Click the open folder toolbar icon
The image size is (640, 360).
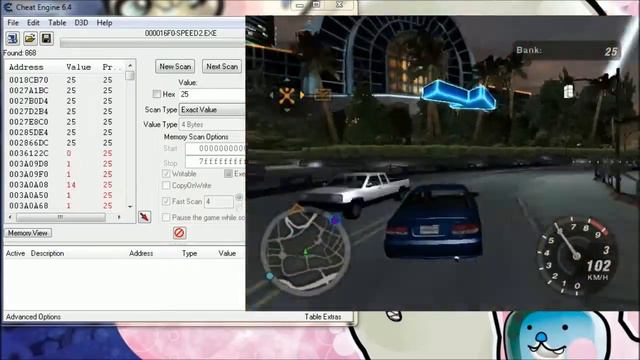[29, 39]
